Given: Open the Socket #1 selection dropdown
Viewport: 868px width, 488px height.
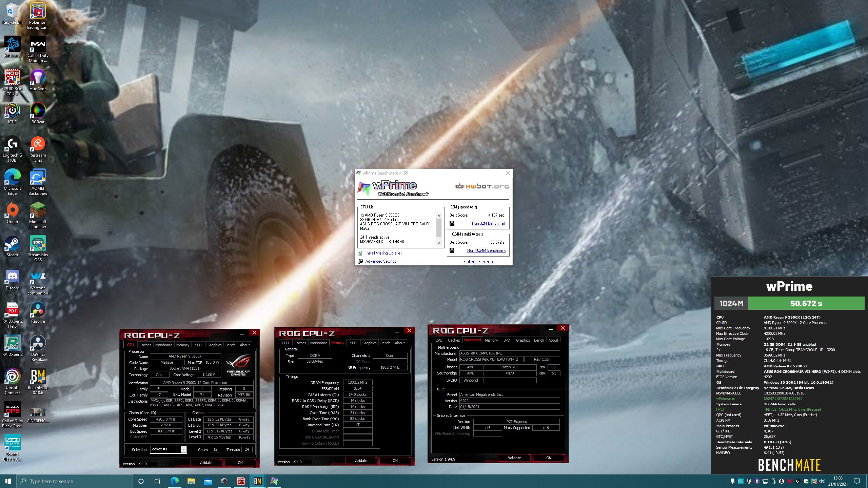Looking at the screenshot, I should 183,449.
